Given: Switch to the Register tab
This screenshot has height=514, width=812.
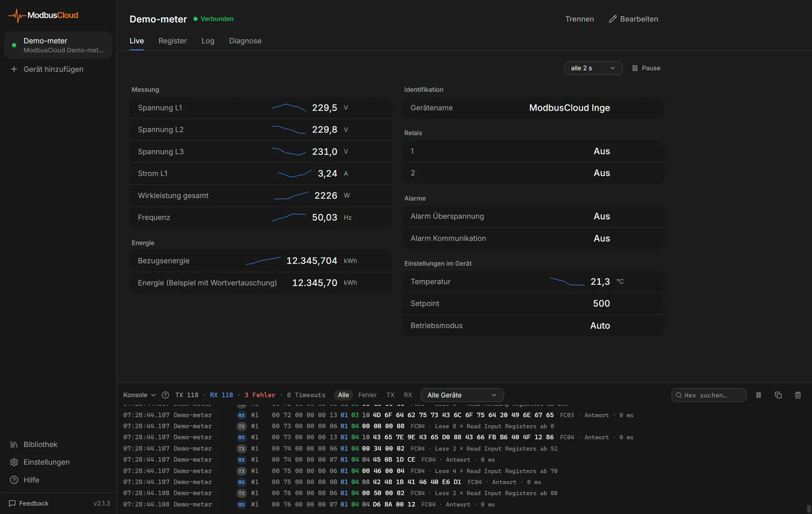Looking at the screenshot, I should [173, 41].
